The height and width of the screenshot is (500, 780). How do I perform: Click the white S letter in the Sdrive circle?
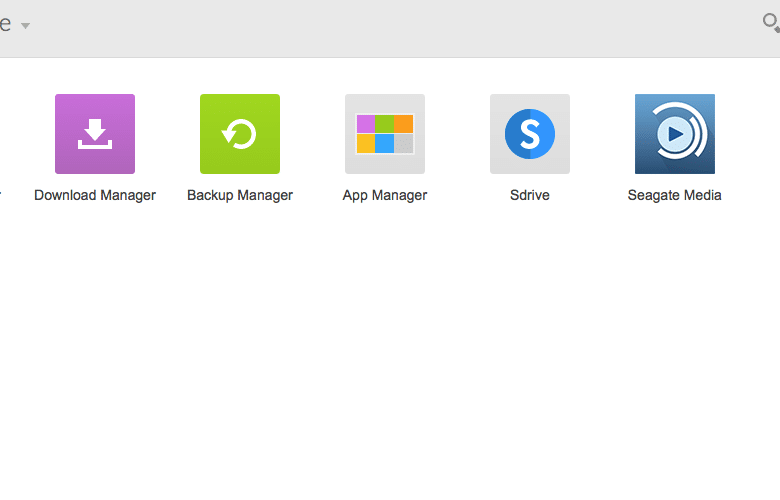[x=530, y=134]
